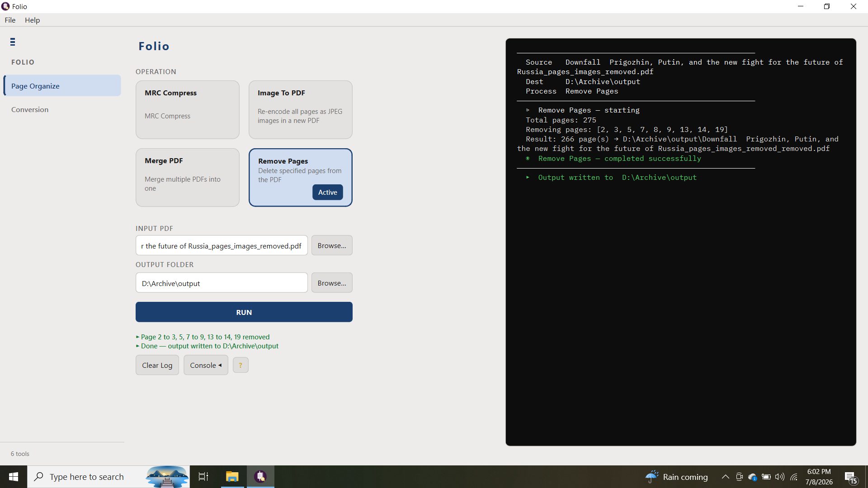Select Page Organize in the sidebar
Image resolution: width=868 pixels, height=488 pixels.
click(x=62, y=86)
